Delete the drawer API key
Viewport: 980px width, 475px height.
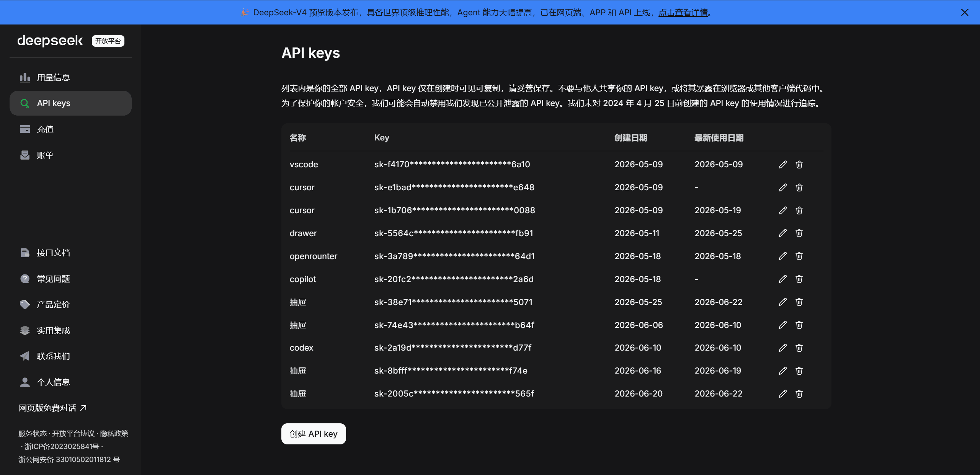pyautogui.click(x=799, y=233)
